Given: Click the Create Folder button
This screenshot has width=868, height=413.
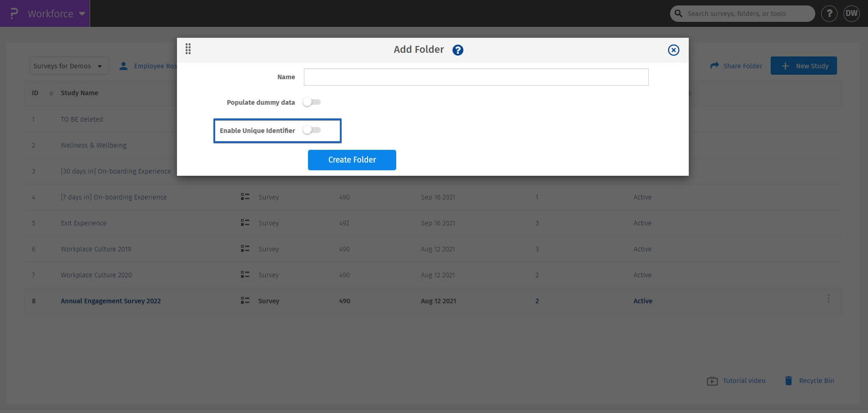Looking at the screenshot, I should (352, 160).
